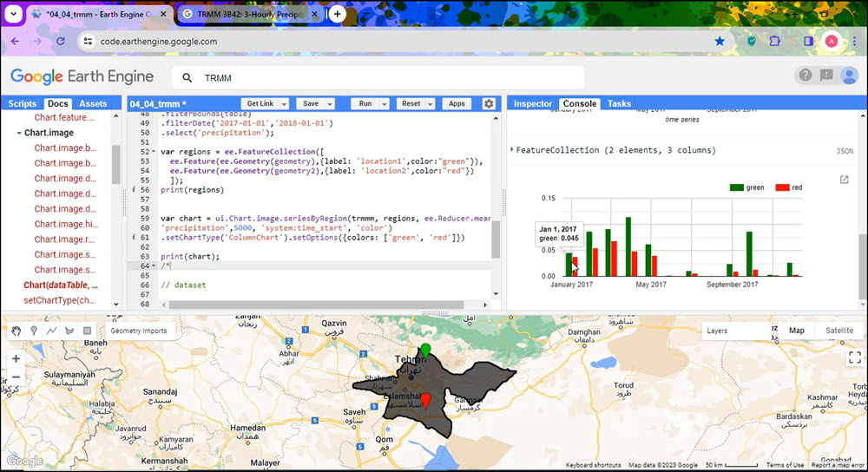Open chart in new tab icon

click(x=845, y=180)
